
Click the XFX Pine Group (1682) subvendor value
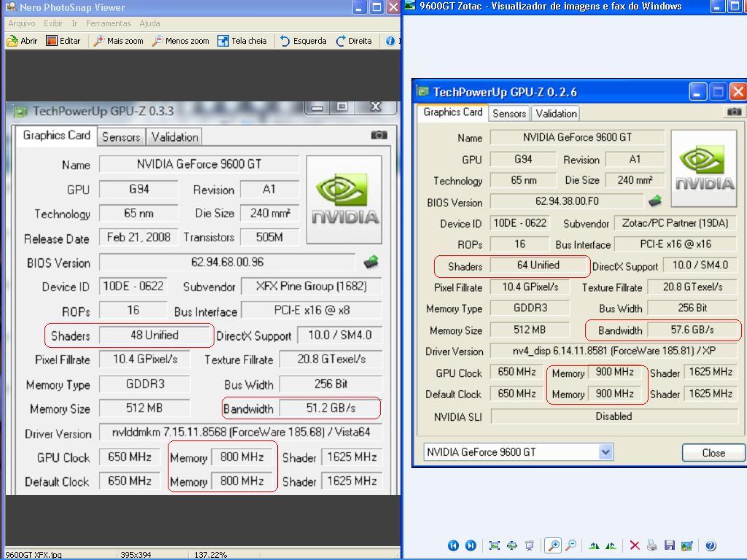311,286
